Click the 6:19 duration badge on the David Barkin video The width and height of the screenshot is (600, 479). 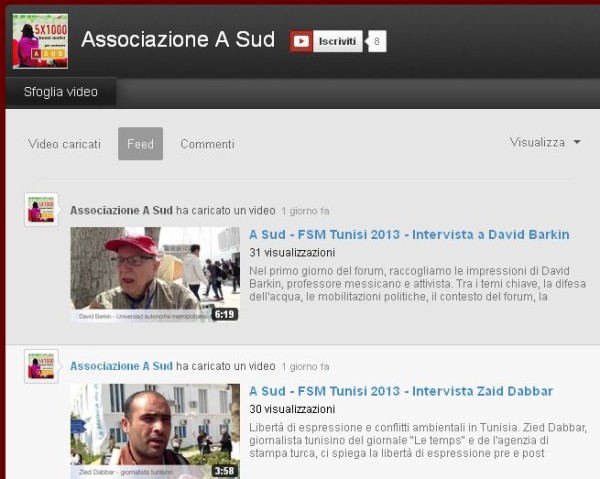(x=224, y=314)
